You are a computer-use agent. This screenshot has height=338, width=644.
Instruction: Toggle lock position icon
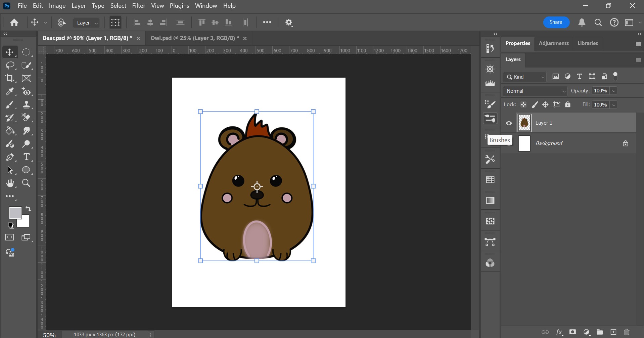pos(545,104)
